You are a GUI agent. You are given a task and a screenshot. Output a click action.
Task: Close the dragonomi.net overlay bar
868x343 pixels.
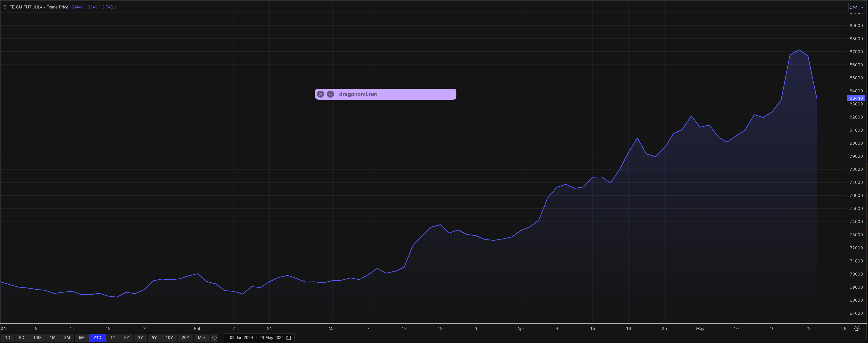320,94
